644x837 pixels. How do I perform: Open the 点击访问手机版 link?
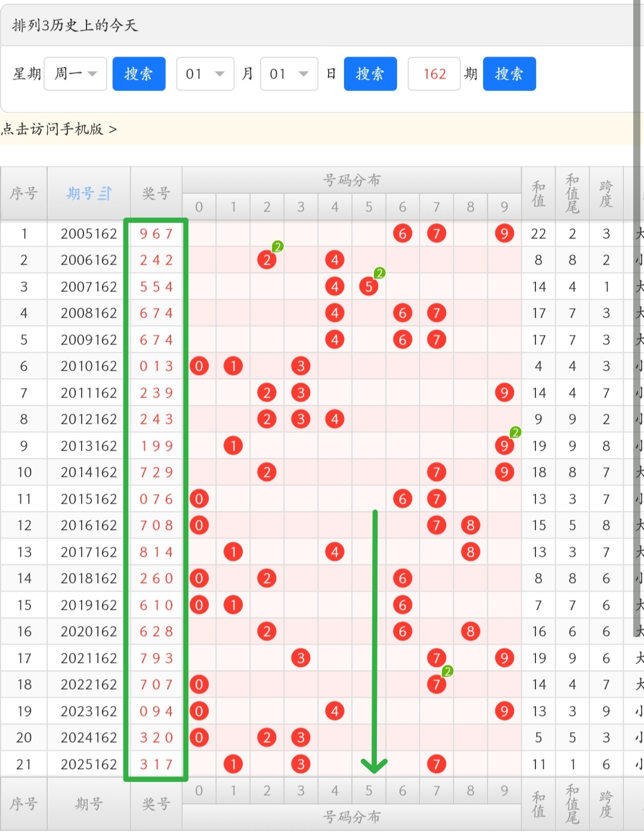pyautogui.click(x=59, y=129)
